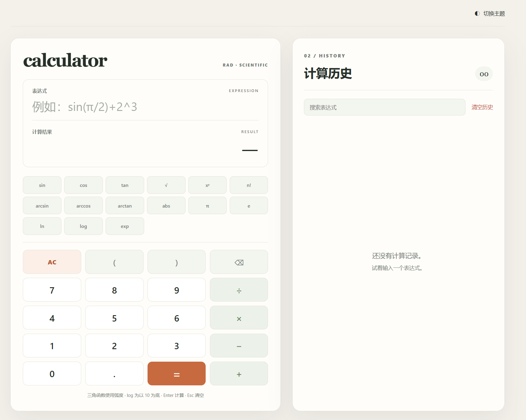
Task: Insert a closing parenthesis
Action: coord(176,262)
